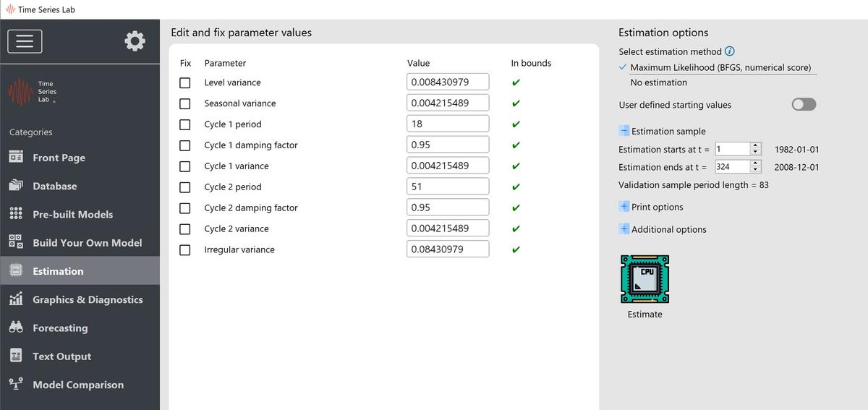Click the Build Your Own Model icon

(16, 242)
